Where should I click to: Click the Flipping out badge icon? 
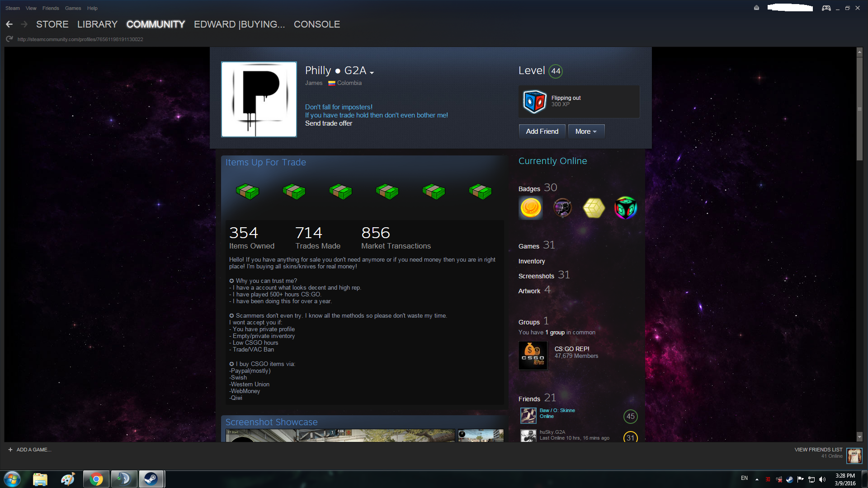click(534, 101)
